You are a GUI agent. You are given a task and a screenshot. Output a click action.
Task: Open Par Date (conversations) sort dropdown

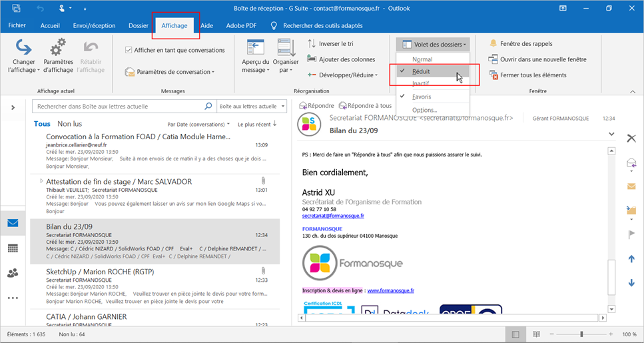[x=198, y=124]
